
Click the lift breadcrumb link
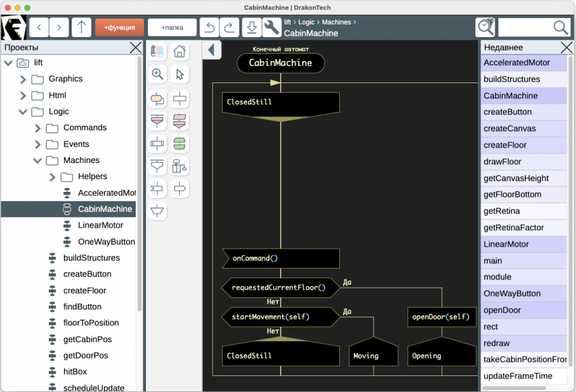click(x=287, y=22)
